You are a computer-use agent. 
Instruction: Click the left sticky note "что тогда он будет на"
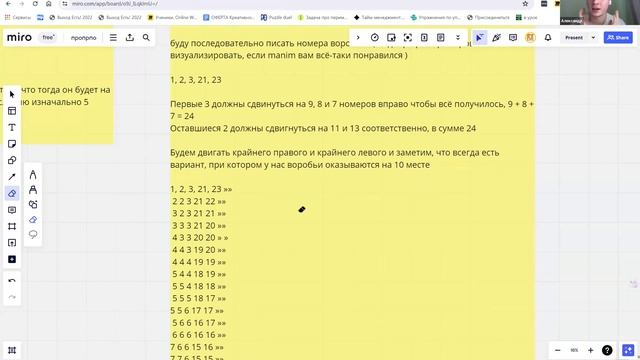65,90
